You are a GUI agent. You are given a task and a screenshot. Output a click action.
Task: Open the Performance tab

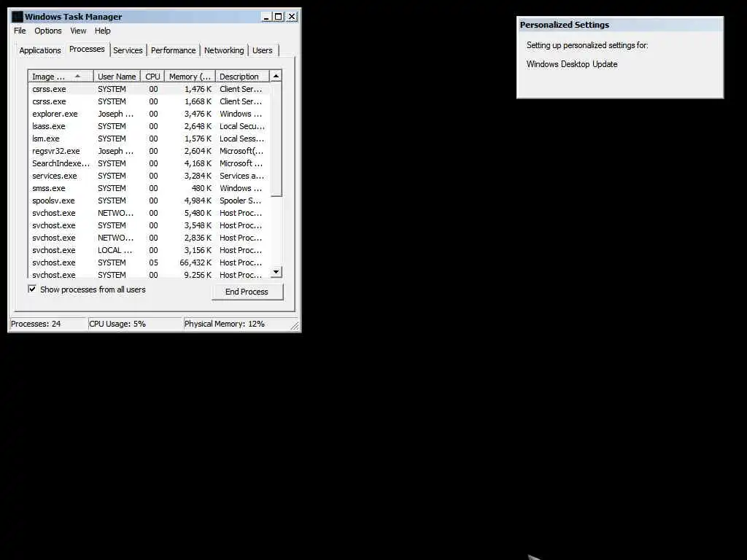point(174,50)
